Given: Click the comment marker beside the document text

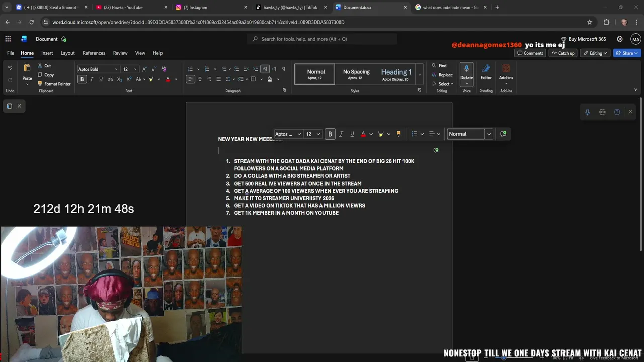Looking at the screenshot, I should tap(436, 150).
